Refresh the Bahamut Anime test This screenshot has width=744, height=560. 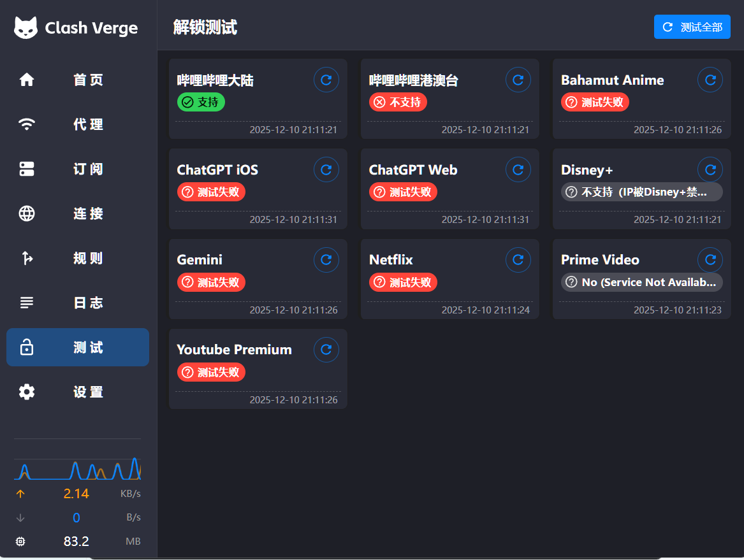click(710, 80)
